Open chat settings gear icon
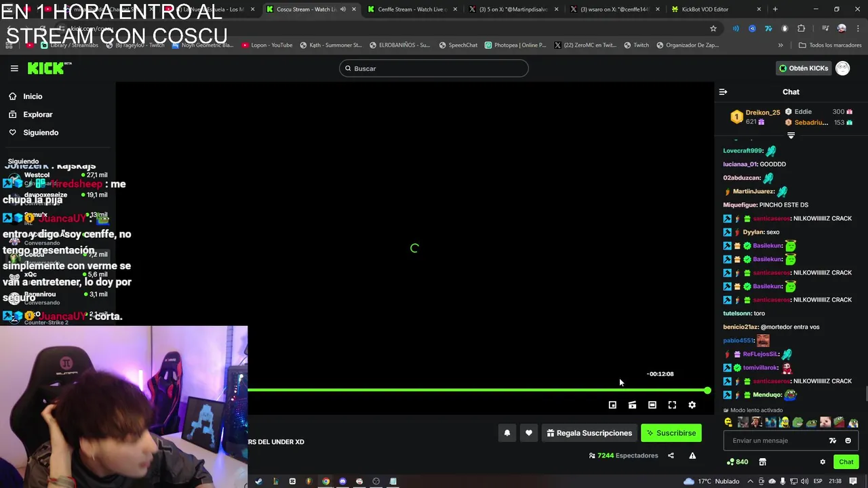Screen dimensions: 868x488 (x=823, y=462)
